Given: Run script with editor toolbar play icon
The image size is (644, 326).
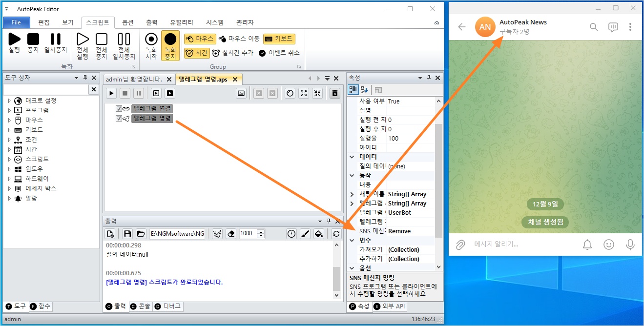Looking at the screenshot, I should [111, 93].
